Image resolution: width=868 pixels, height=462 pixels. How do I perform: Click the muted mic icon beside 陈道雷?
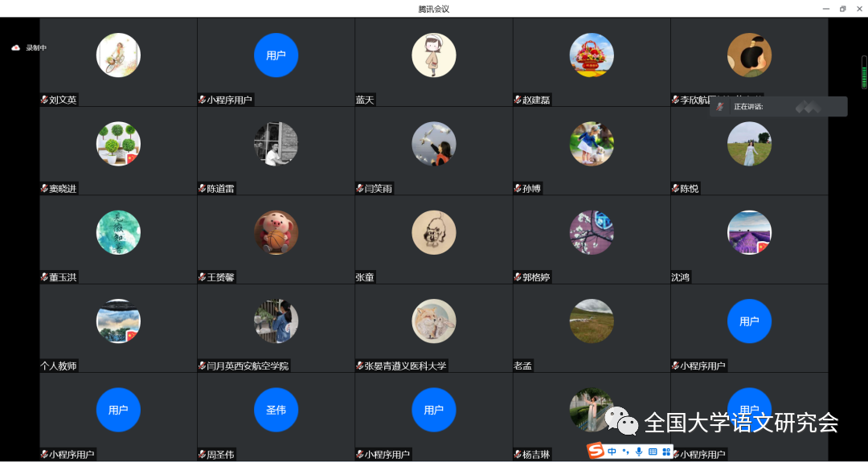point(202,188)
